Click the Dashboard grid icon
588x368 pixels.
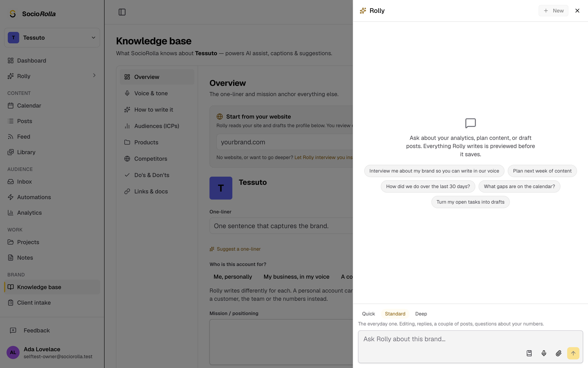10,61
